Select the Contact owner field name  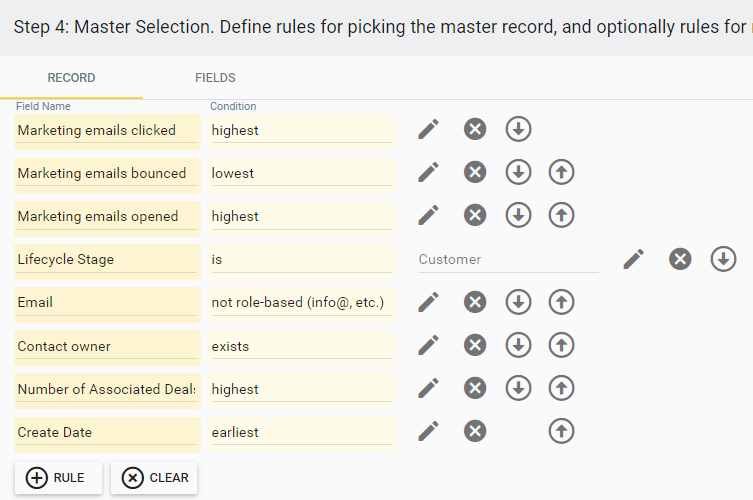click(108, 347)
